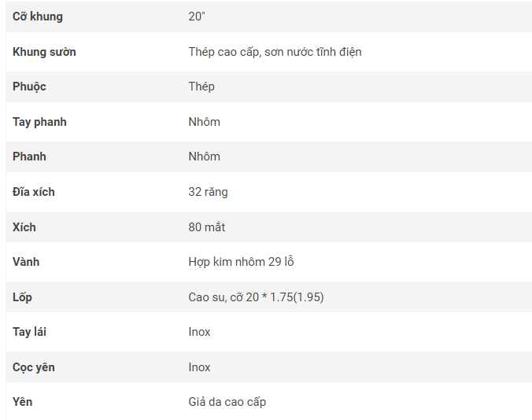The width and height of the screenshot is (532, 420).
Task: Click the "Đĩa xích" label
Action: pos(34,192)
